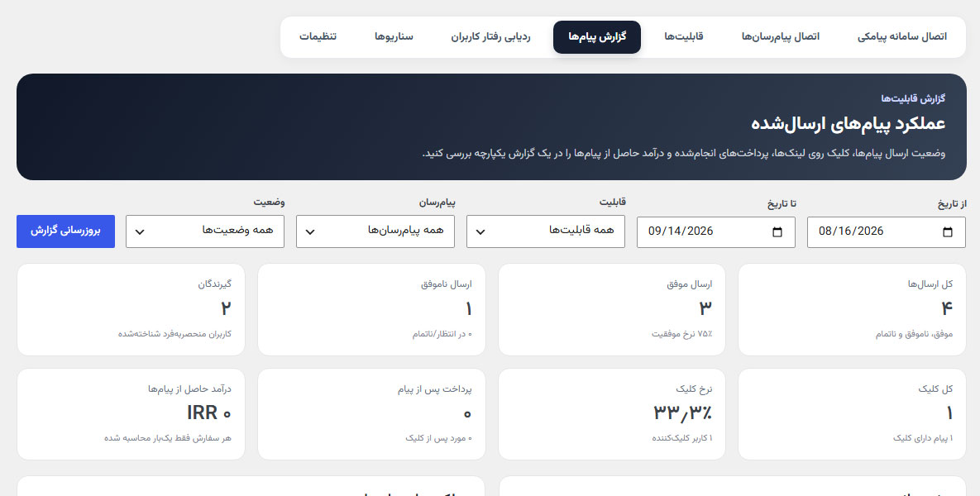Screen dimensions: 980x496
Task: Click the کل ارسال‌ها stat card
Action: 852,310
